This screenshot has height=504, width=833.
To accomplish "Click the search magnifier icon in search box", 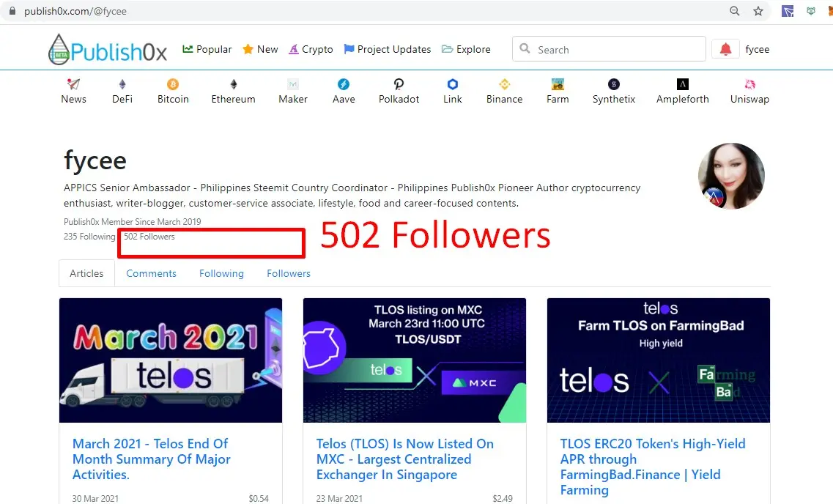I will (x=525, y=48).
